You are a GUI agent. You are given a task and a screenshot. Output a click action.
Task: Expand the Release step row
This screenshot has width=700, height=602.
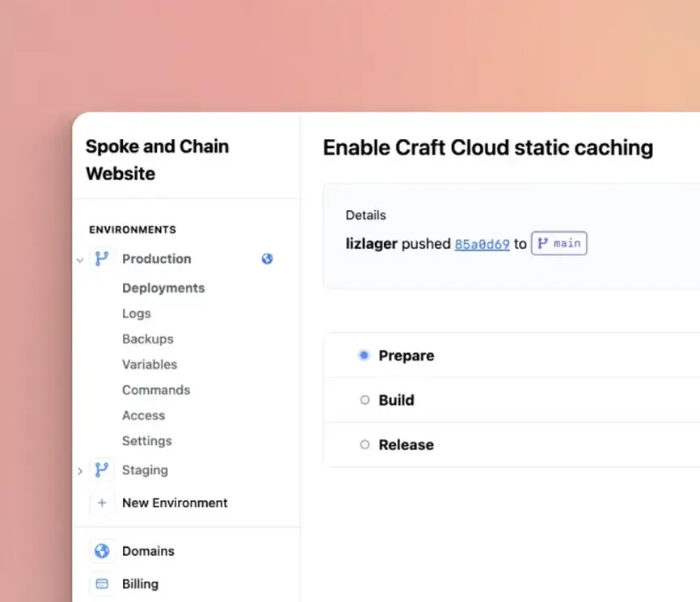coord(512,444)
